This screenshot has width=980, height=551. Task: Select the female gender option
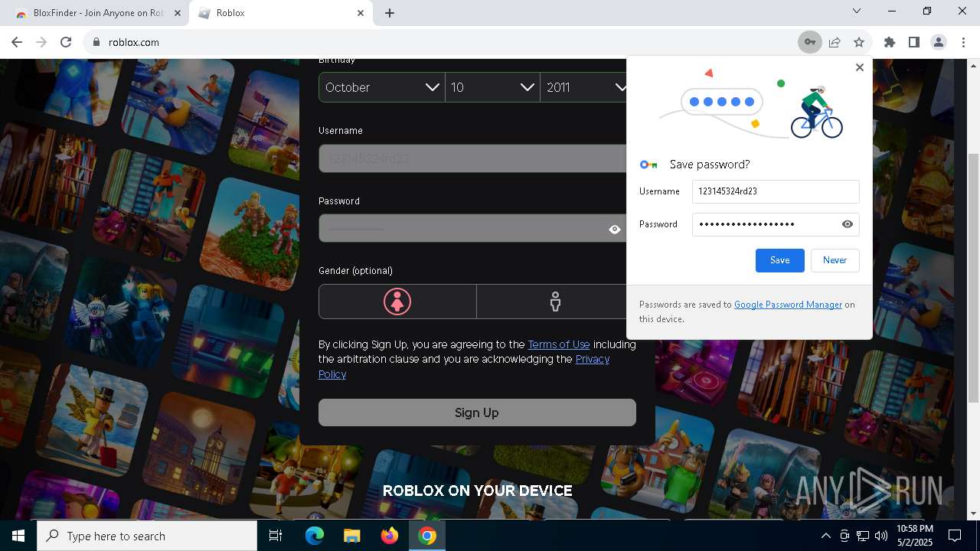pyautogui.click(x=397, y=302)
